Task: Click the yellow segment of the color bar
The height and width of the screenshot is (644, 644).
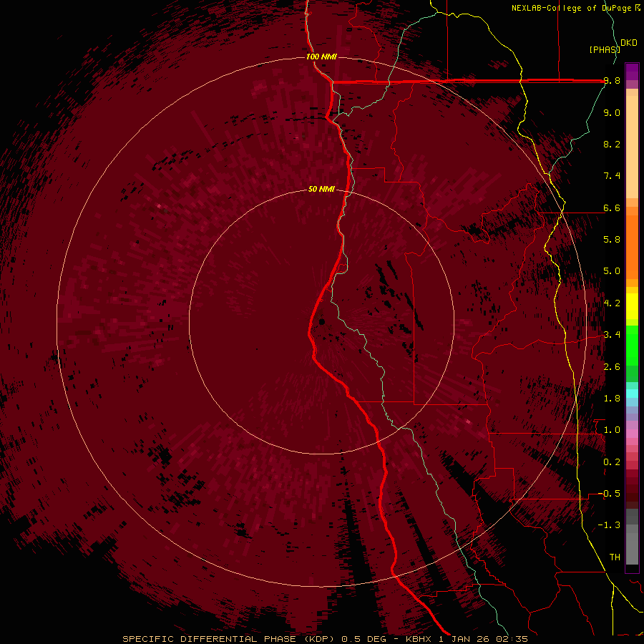Action: tap(632, 306)
